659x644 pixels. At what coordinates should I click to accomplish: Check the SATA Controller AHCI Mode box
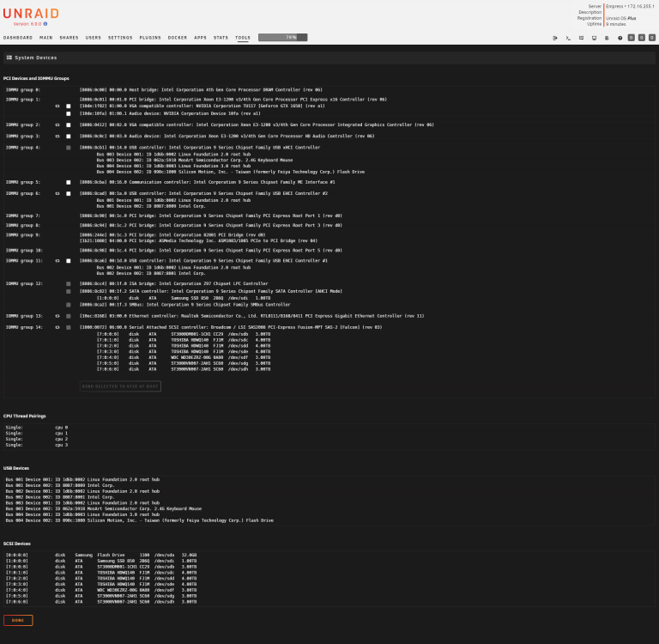[69, 291]
